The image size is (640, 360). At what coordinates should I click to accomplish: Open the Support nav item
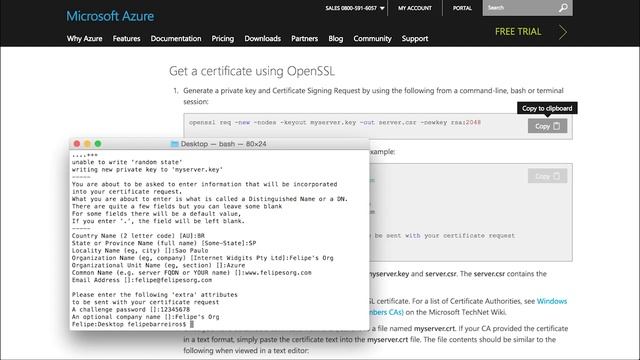[415, 38]
